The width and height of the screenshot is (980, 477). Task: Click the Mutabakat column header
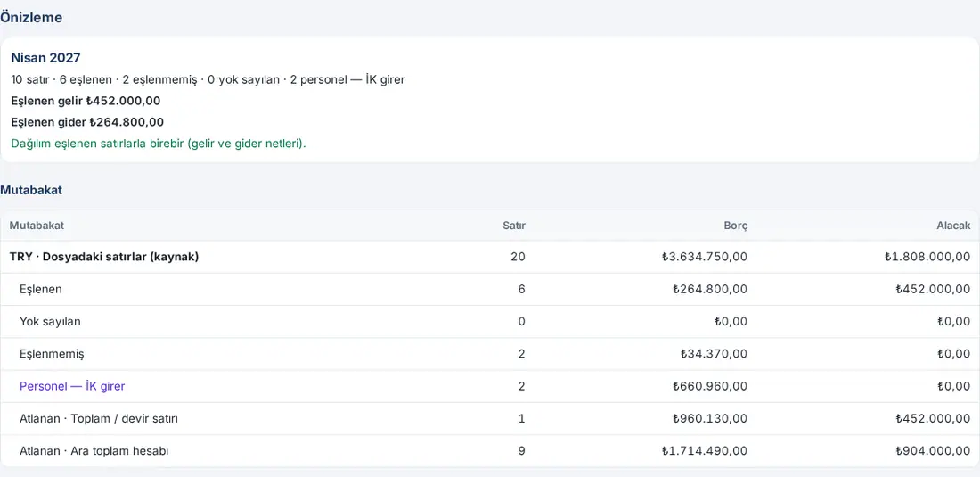pyautogui.click(x=37, y=226)
